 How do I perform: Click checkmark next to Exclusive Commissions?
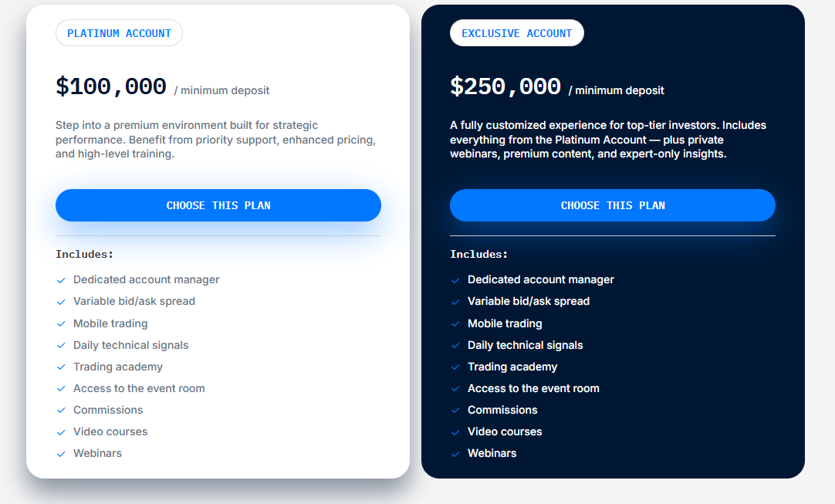click(455, 411)
